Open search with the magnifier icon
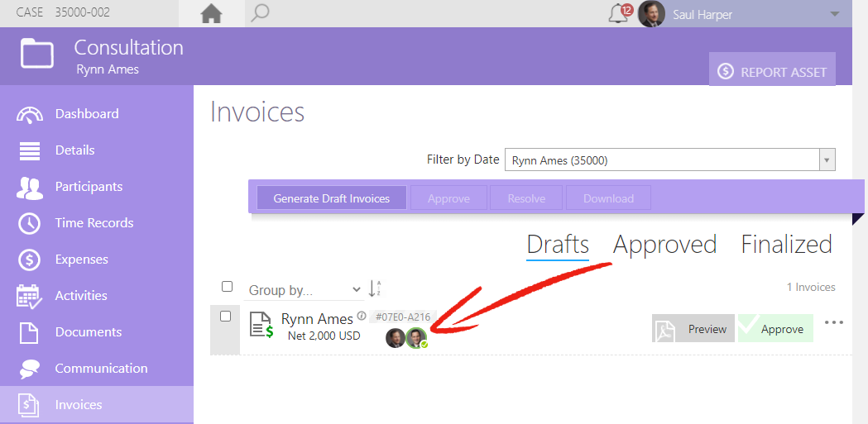 click(259, 13)
